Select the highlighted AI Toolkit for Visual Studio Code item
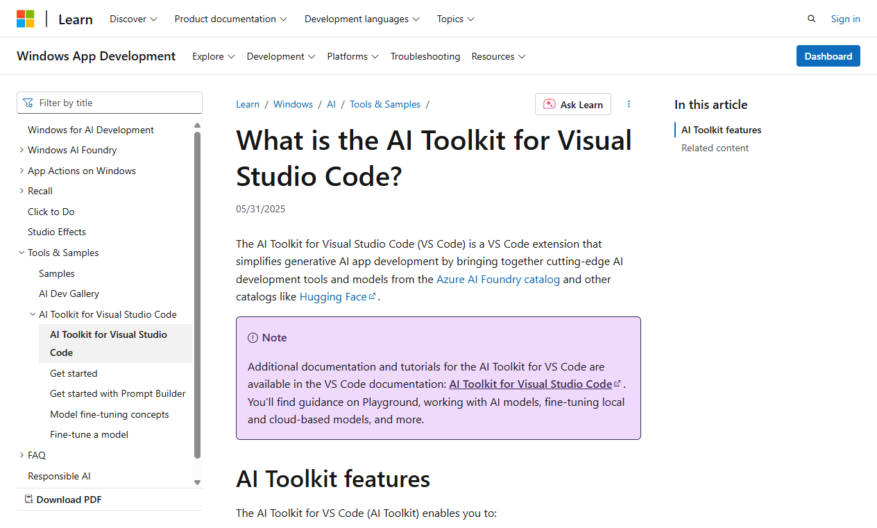Screen dimensions: 877x528 115,343
